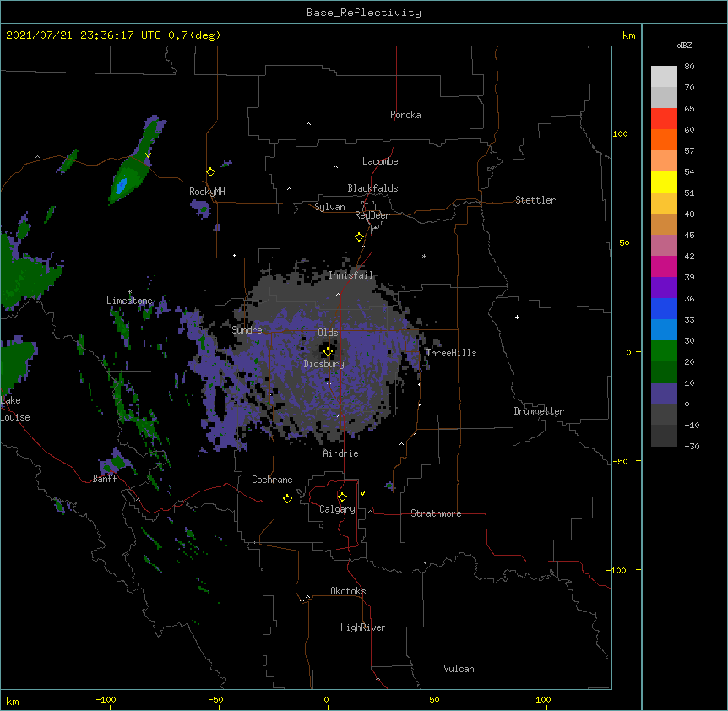Click the Innisfail town label
The width and height of the screenshot is (728, 711).
(x=350, y=275)
